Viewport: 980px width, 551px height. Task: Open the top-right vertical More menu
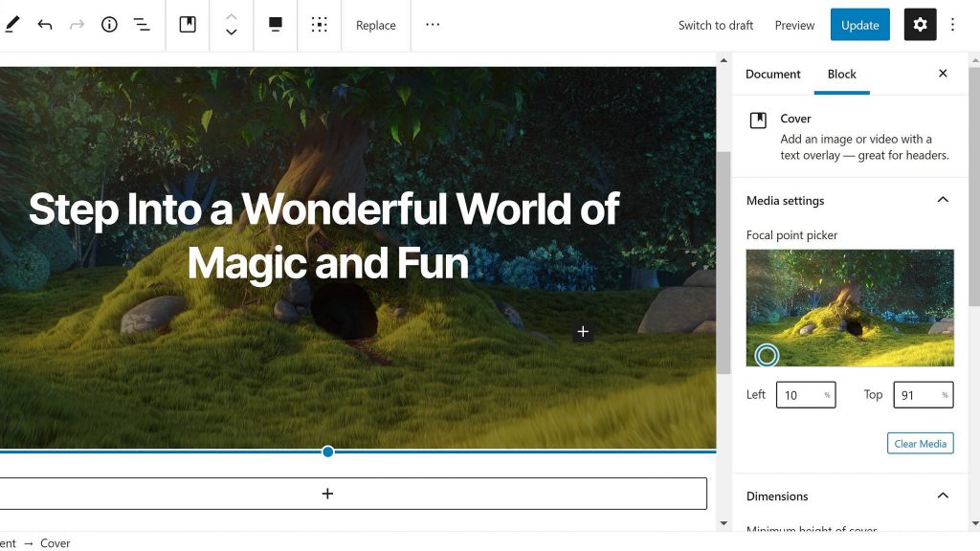coord(952,25)
